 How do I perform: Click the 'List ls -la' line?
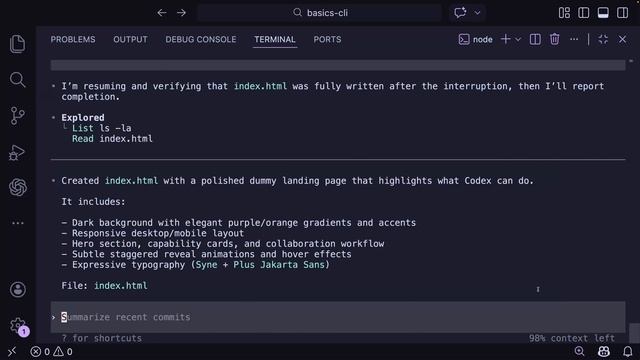pos(102,128)
